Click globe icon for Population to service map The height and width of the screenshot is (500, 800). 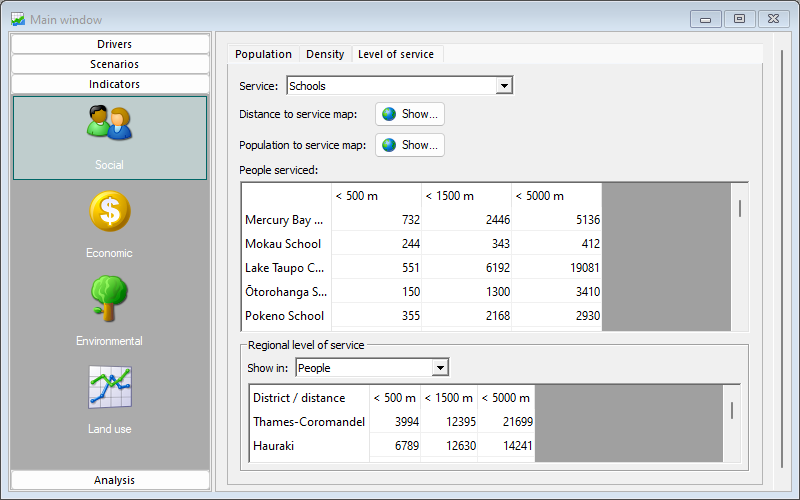click(x=389, y=145)
